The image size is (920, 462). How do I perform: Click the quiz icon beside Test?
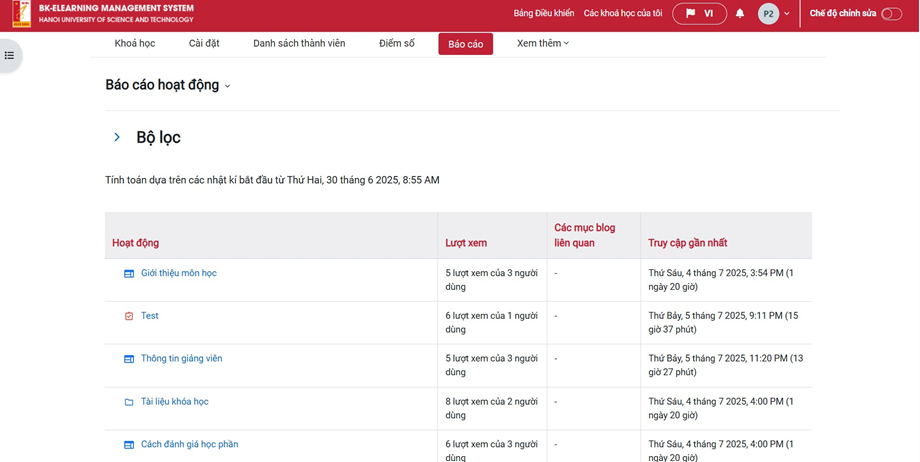click(129, 316)
